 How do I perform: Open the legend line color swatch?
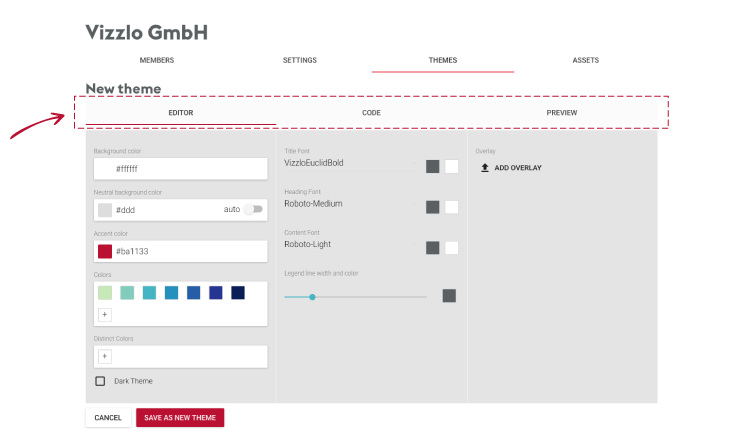pyautogui.click(x=449, y=296)
